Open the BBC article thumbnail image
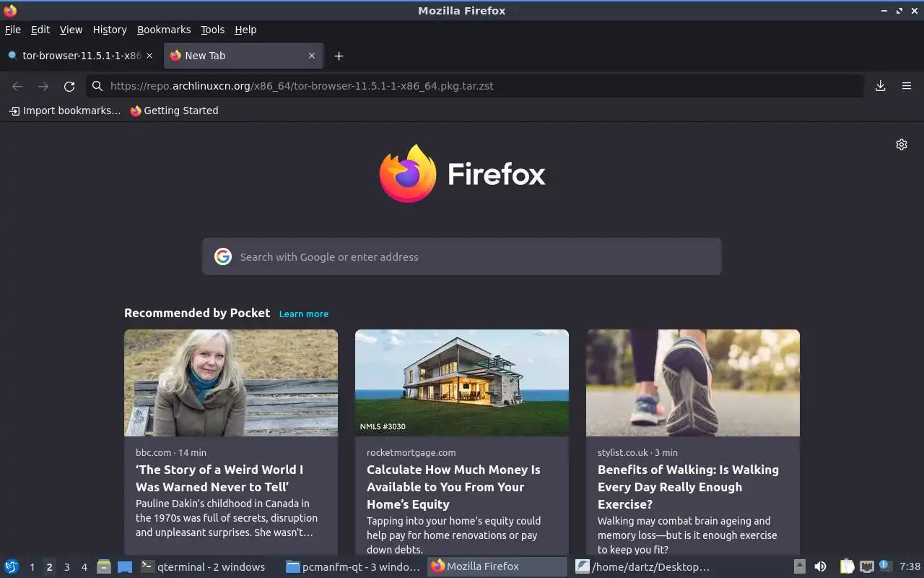The image size is (924, 578). coord(231,383)
